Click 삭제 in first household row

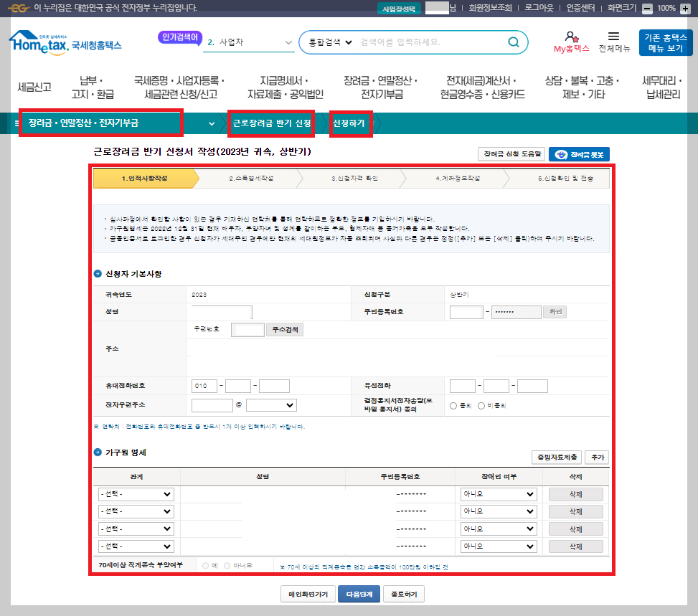click(575, 495)
